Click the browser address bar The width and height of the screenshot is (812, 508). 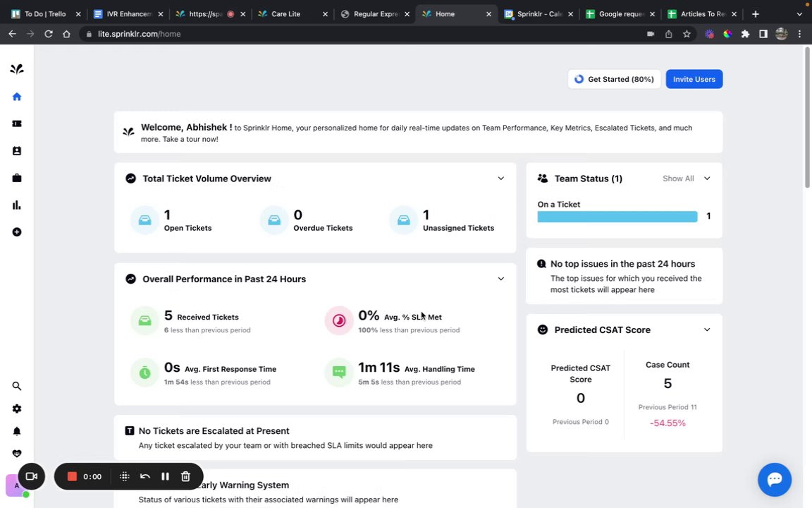[352, 34]
